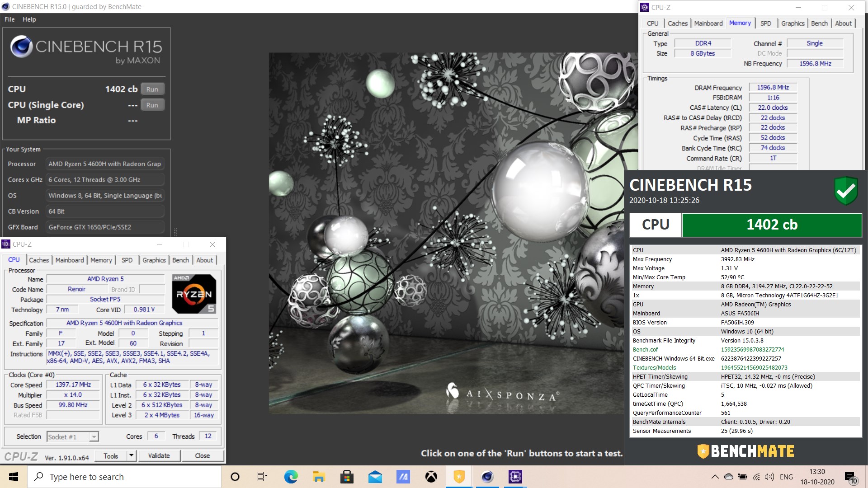Switch to Mainboard tab in lower CPU-Z
Image resolution: width=868 pixels, height=488 pixels.
[x=70, y=260]
